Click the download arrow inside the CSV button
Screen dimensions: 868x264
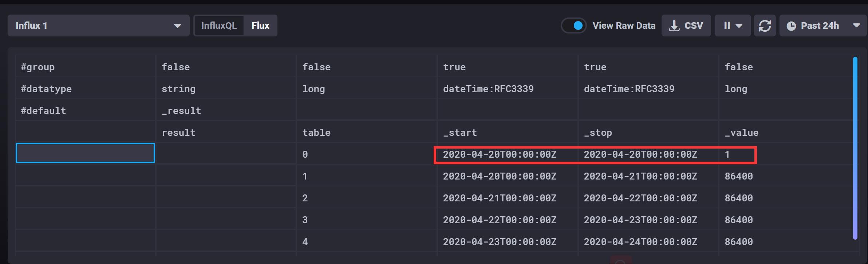pos(674,25)
